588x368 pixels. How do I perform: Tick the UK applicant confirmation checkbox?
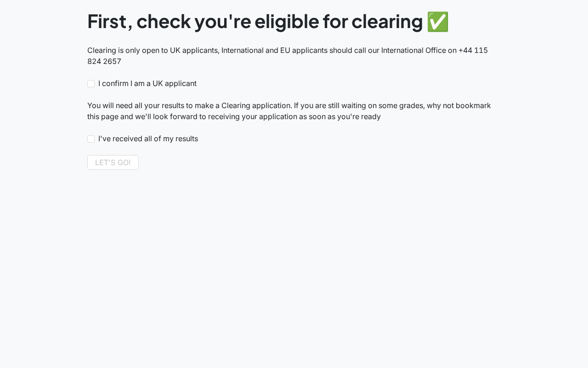point(91,84)
